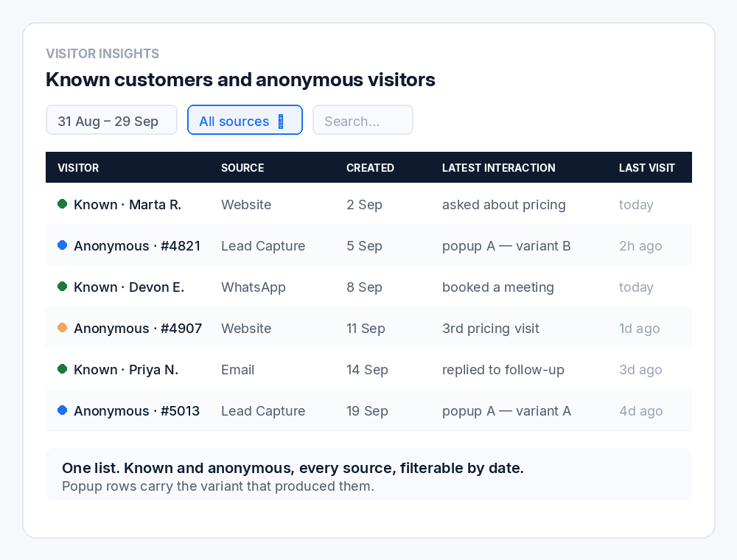737x560 pixels.
Task: Click the arrow icon in All sources selector
Action: pos(281,121)
